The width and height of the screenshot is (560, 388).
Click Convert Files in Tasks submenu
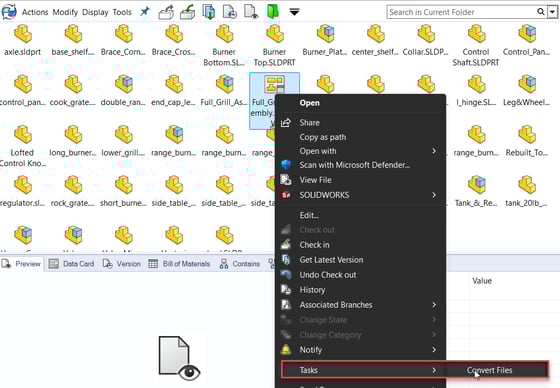(489, 370)
